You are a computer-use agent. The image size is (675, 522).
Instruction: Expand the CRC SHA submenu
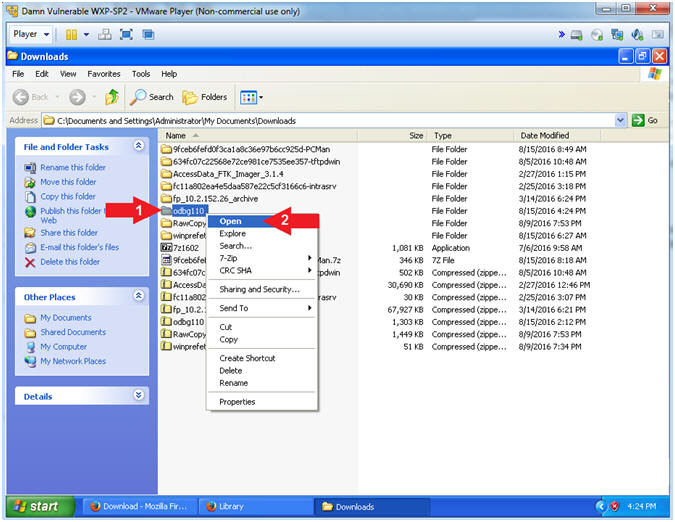click(262, 271)
